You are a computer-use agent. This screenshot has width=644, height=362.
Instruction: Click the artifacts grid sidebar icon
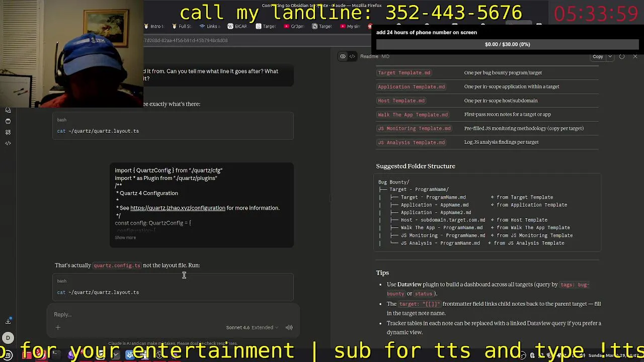pos(8,132)
